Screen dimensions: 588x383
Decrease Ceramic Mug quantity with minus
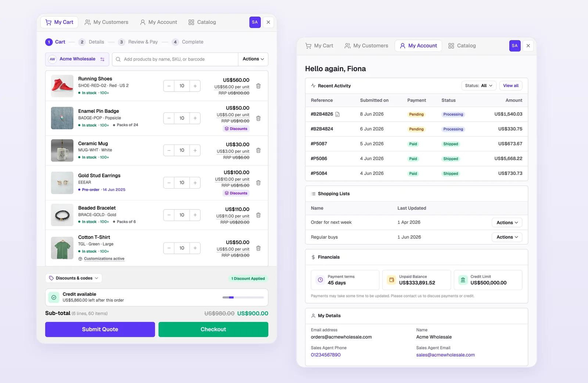pyautogui.click(x=169, y=150)
